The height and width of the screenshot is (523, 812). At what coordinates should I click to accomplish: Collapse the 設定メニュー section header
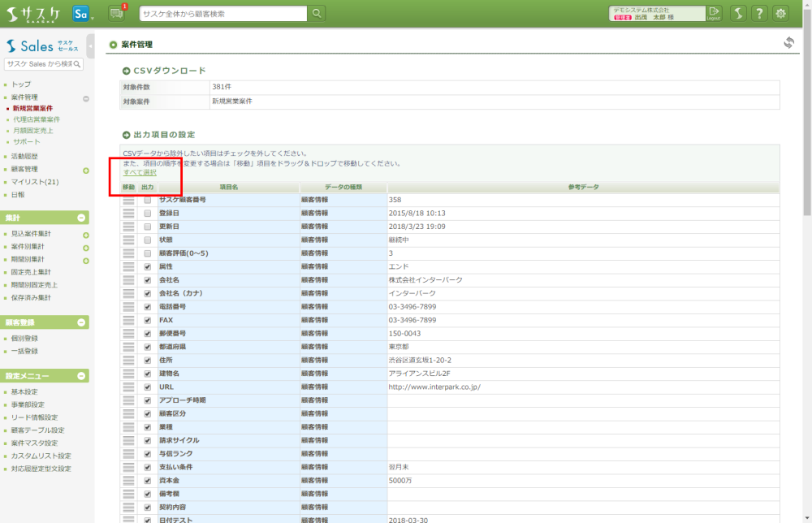click(x=81, y=376)
